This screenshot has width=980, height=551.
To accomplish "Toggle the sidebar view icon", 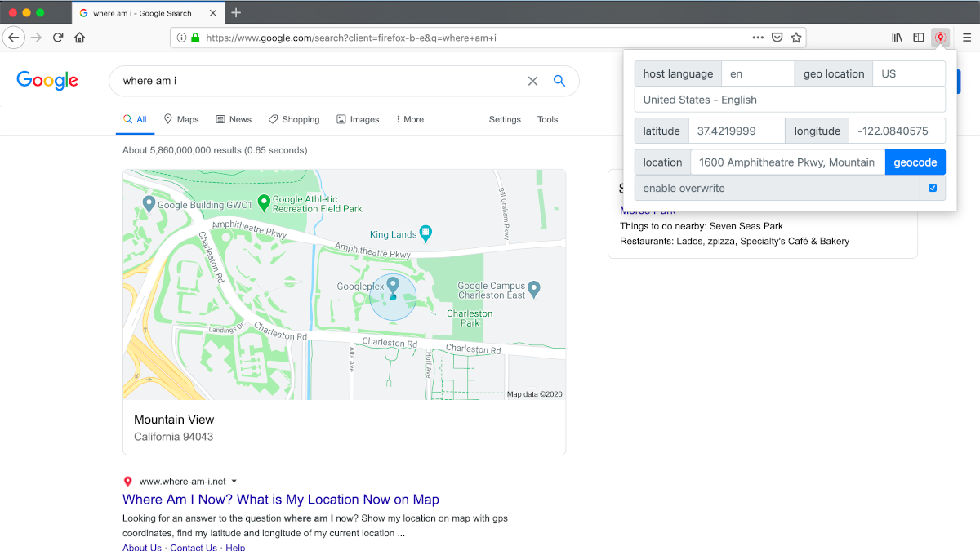I will [919, 38].
